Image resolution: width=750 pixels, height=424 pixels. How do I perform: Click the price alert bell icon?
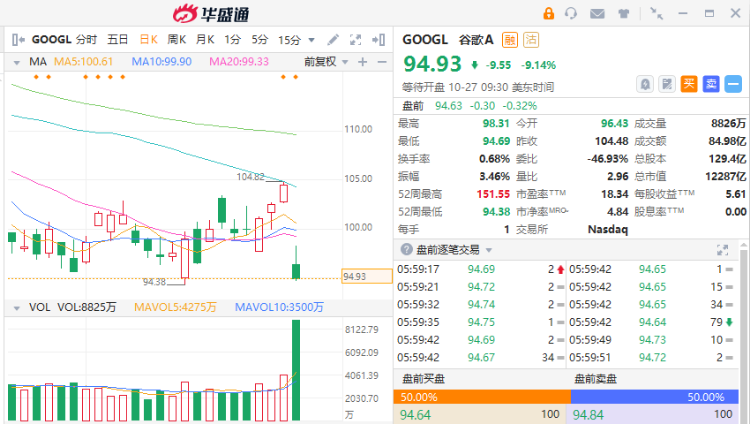coord(645,84)
